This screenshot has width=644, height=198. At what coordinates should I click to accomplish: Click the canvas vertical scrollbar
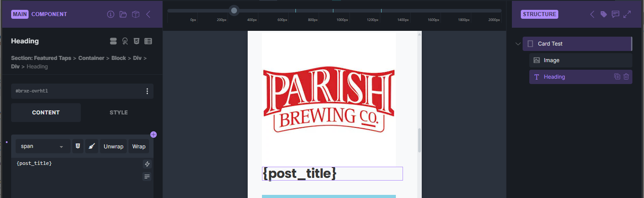point(419,140)
